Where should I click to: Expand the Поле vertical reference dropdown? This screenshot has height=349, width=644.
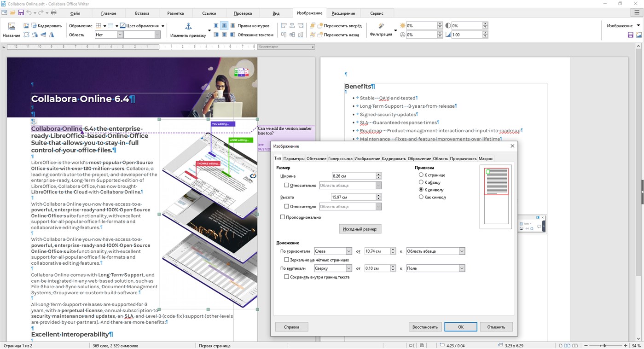[435, 268]
